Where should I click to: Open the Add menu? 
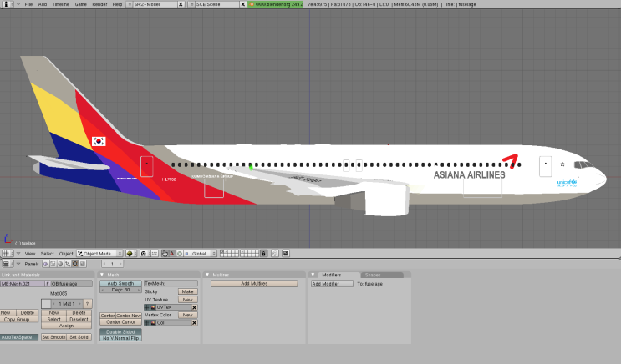(x=43, y=4)
